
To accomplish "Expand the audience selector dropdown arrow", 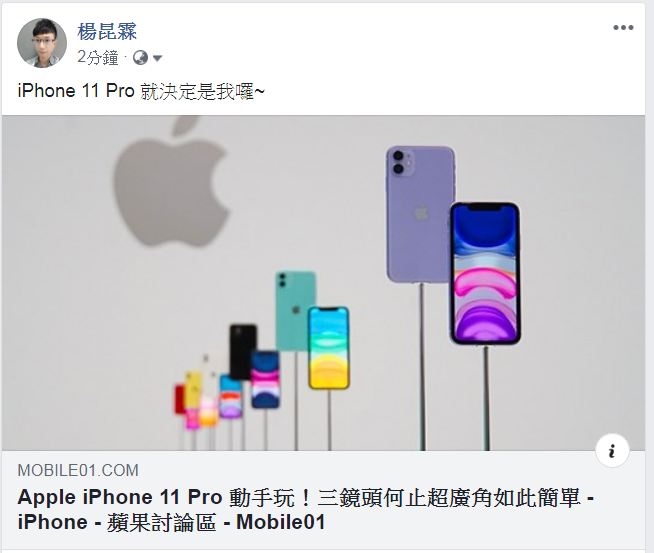I will 157,58.
